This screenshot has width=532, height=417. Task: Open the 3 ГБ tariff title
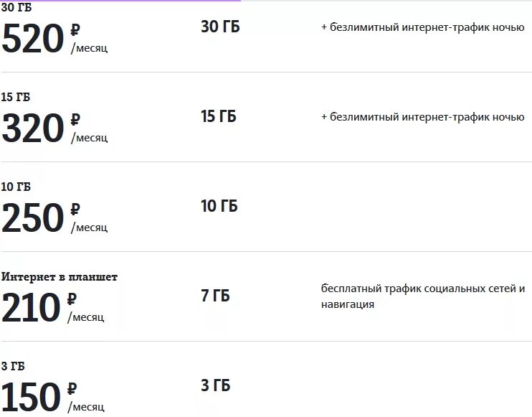tap(13, 366)
